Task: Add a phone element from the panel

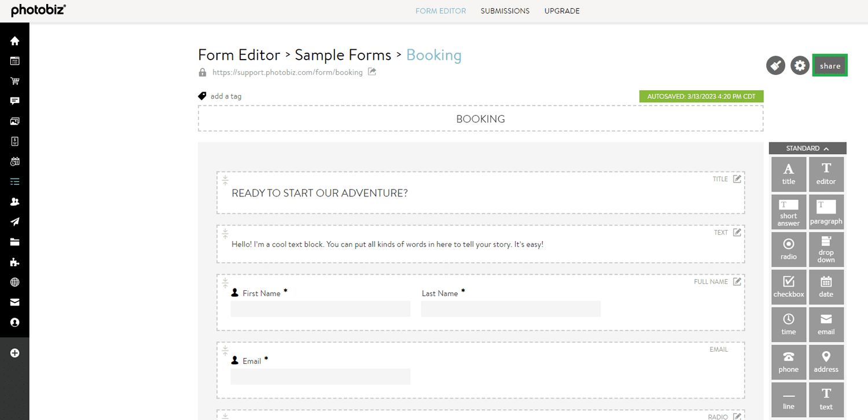Action: coord(789,362)
